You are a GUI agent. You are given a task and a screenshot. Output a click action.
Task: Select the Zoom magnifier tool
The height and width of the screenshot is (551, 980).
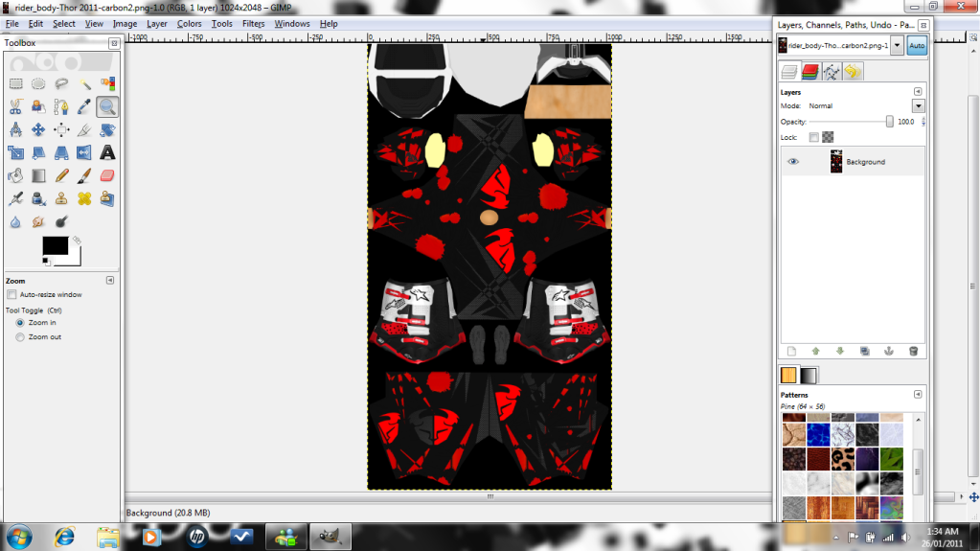(x=107, y=107)
